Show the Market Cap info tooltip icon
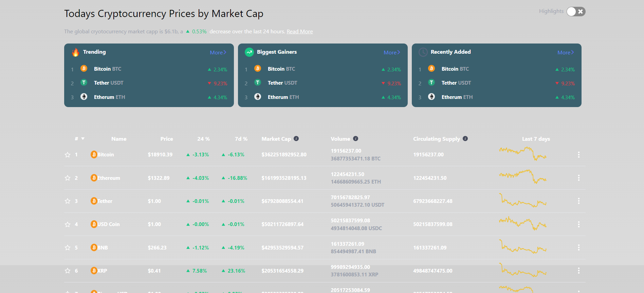This screenshot has width=644, height=293. click(296, 138)
